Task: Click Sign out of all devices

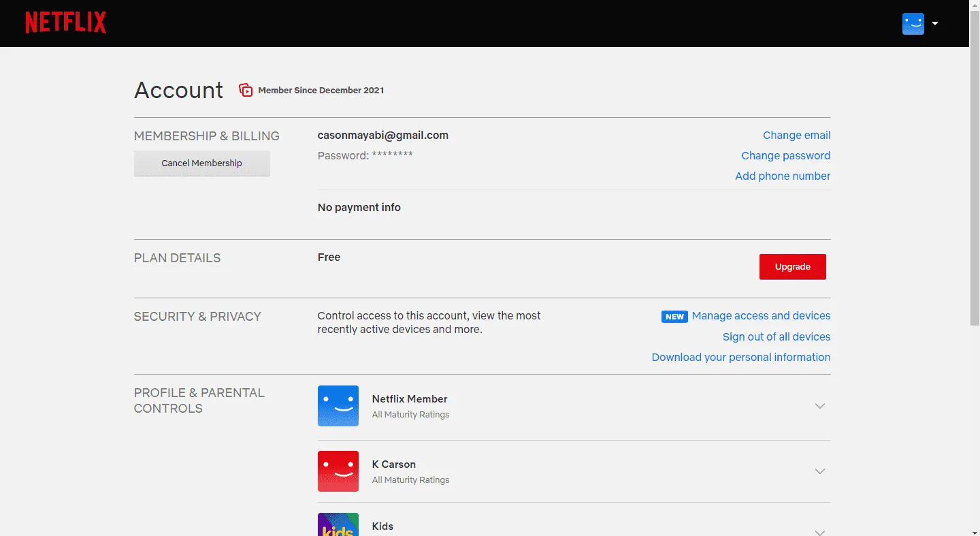Action: pyautogui.click(x=777, y=337)
